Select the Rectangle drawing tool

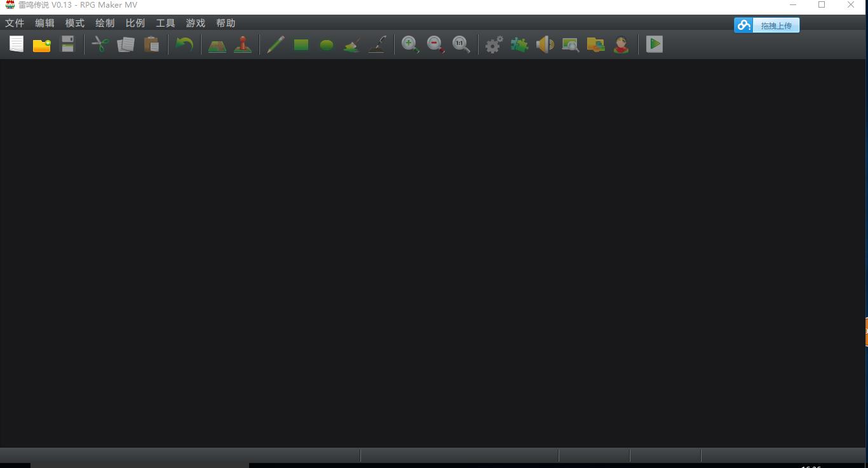pyautogui.click(x=301, y=45)
